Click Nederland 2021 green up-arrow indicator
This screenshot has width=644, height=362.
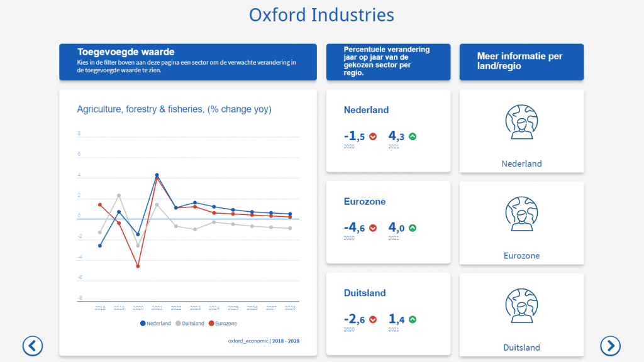pos(413,136)
